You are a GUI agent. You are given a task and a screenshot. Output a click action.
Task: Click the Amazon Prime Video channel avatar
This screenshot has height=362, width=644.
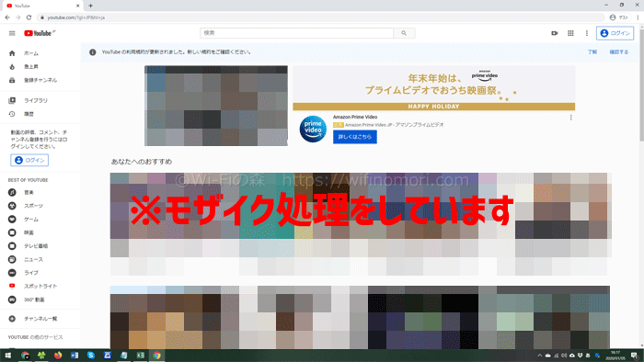pyautogui.click(x=313, y=129)
